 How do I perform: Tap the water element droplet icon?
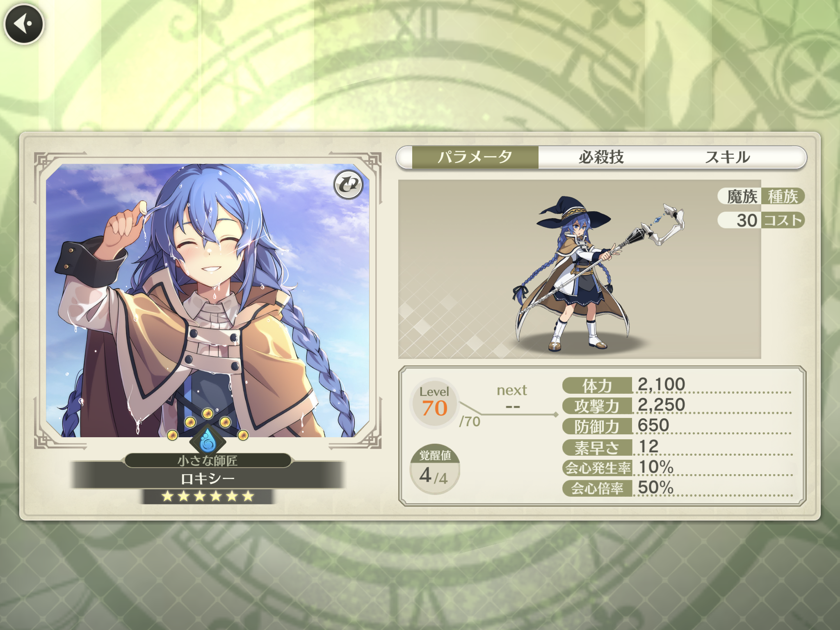tap(208, 441)
